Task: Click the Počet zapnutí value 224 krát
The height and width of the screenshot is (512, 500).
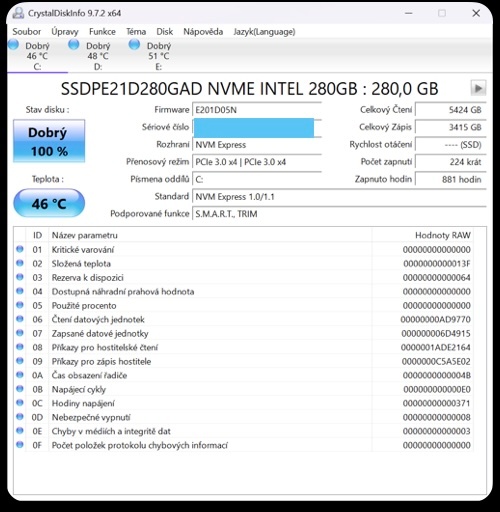Action: point(450,162)
